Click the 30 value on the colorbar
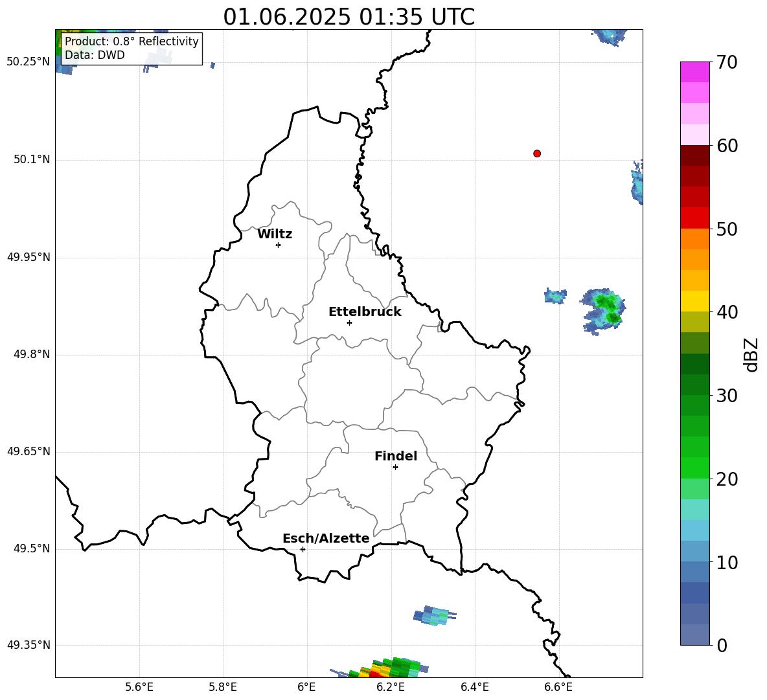 click(x=727, y=396)
